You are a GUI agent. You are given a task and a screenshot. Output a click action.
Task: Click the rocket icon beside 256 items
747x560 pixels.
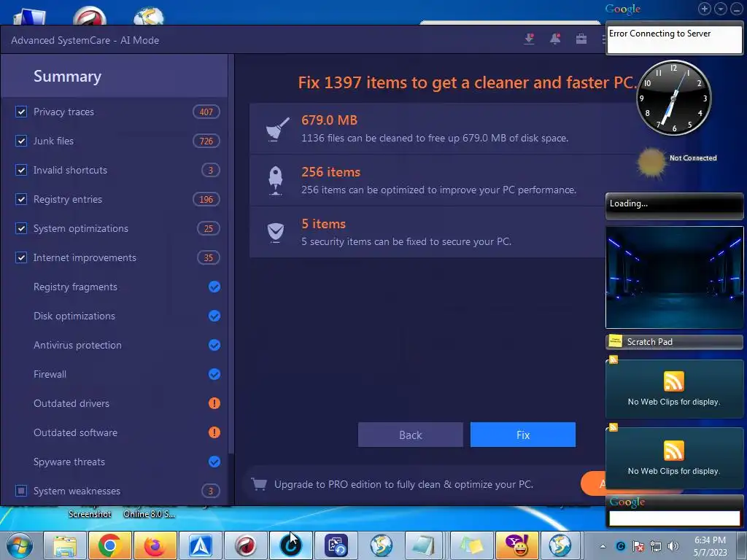tap(276, 181)
